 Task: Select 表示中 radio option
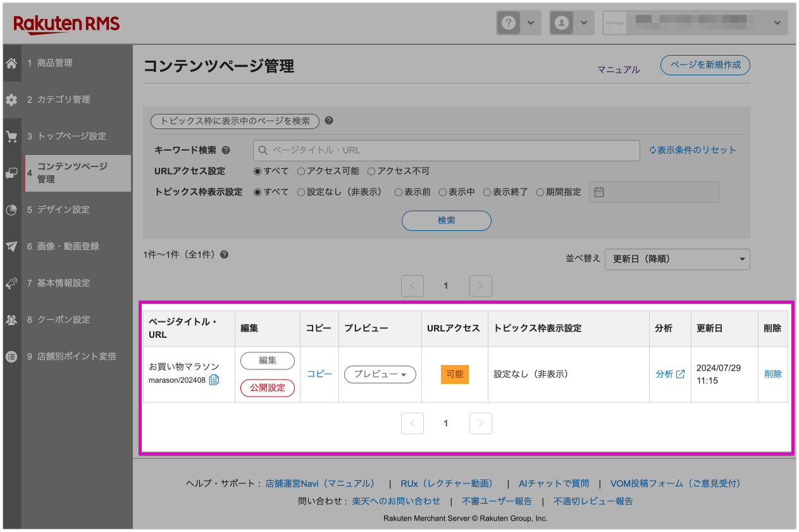[443, 192]
